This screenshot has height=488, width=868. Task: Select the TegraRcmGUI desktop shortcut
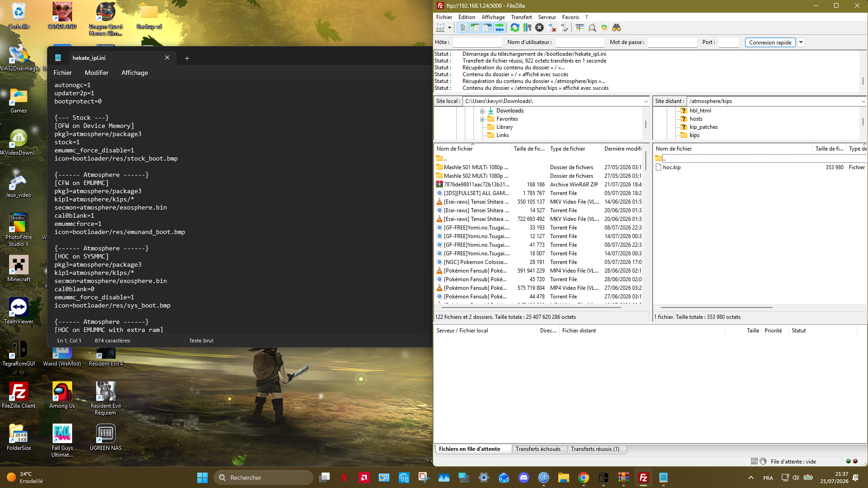click(19, 353)
